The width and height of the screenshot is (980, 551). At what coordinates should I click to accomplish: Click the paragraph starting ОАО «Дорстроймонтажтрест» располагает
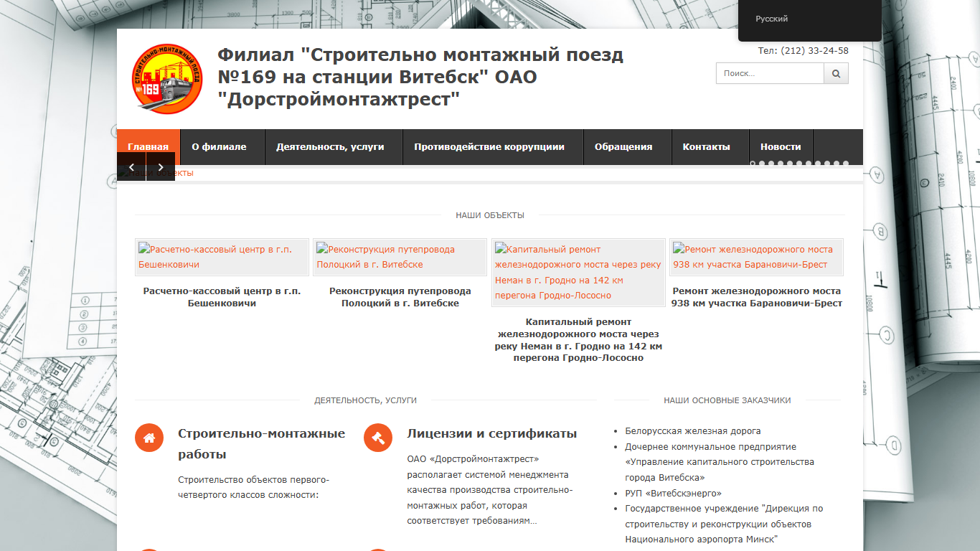490,490
